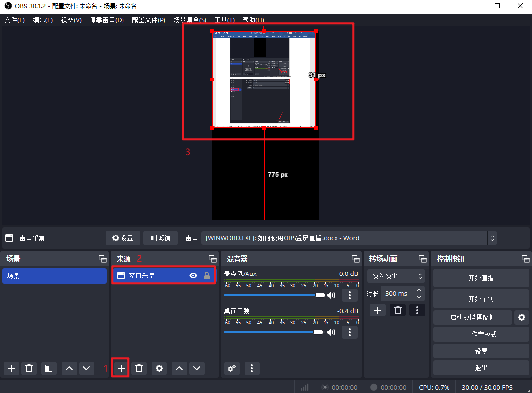Add a new source with plus icon
This screenshot has height=393, width=532.
(x=122, y=368)
